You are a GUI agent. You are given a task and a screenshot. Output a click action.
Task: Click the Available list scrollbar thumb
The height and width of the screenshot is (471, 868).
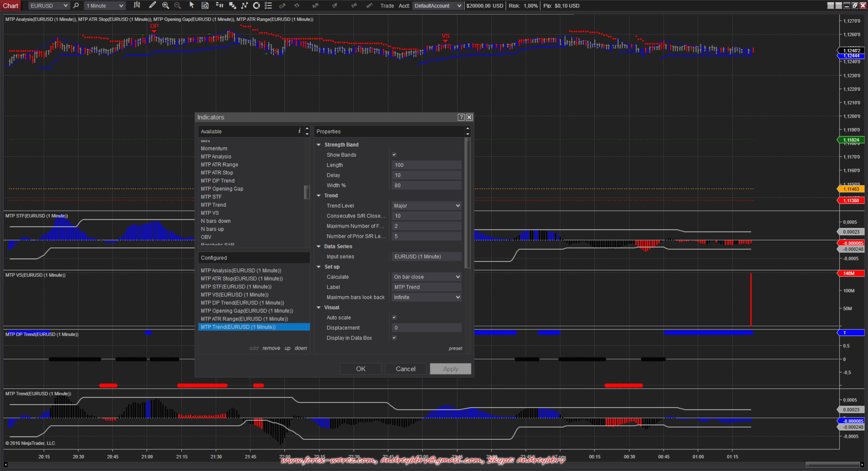tap(307, 192)
